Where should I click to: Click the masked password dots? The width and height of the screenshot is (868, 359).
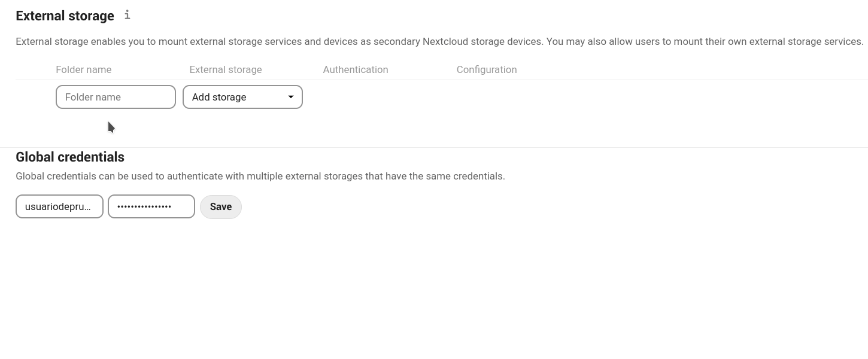pos(144,206)
